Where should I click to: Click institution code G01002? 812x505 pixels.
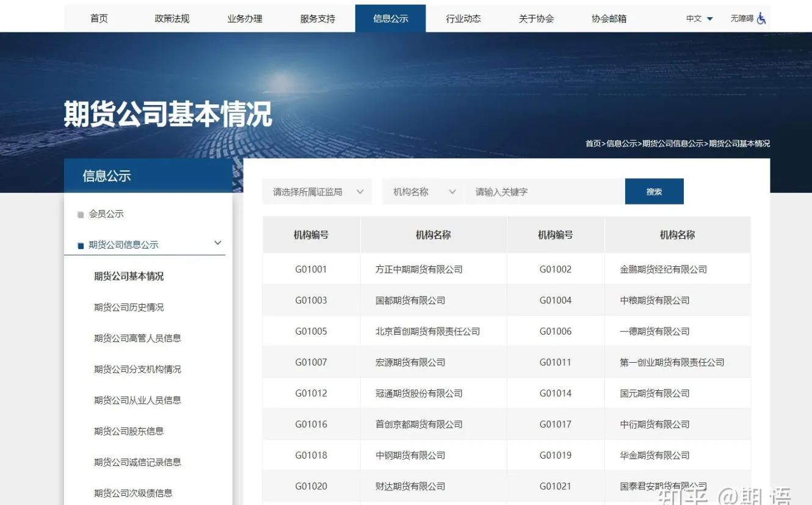pyautogui.click(x=556, y=269)
